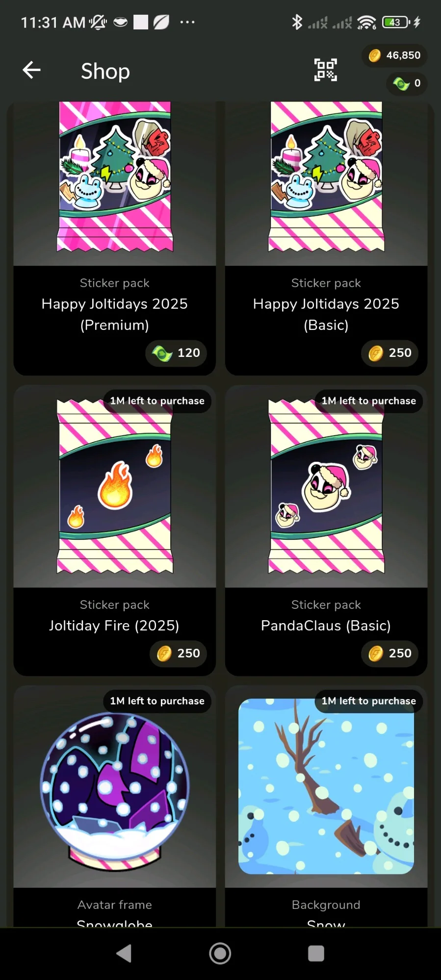441x980 pixels.
Task: Open the Snow background preview
Action: (x=326, y=786)
